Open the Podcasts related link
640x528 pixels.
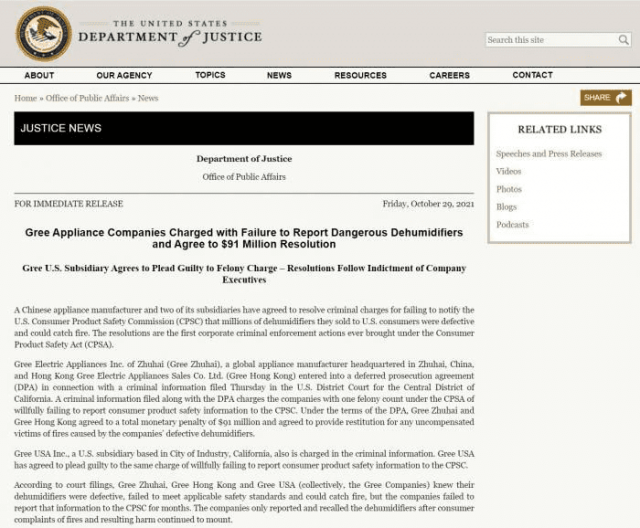coord(512,224)
